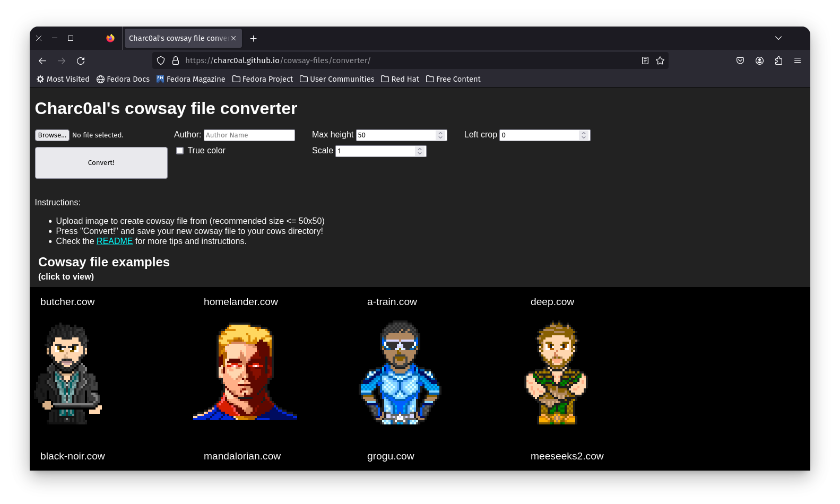Go back to previous page

pos(42,61)
